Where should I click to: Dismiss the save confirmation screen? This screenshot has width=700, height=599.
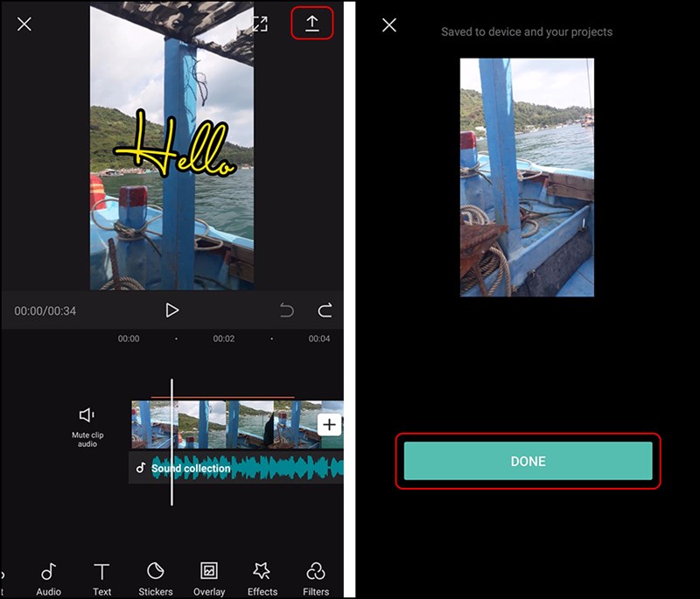click(389, 24)
